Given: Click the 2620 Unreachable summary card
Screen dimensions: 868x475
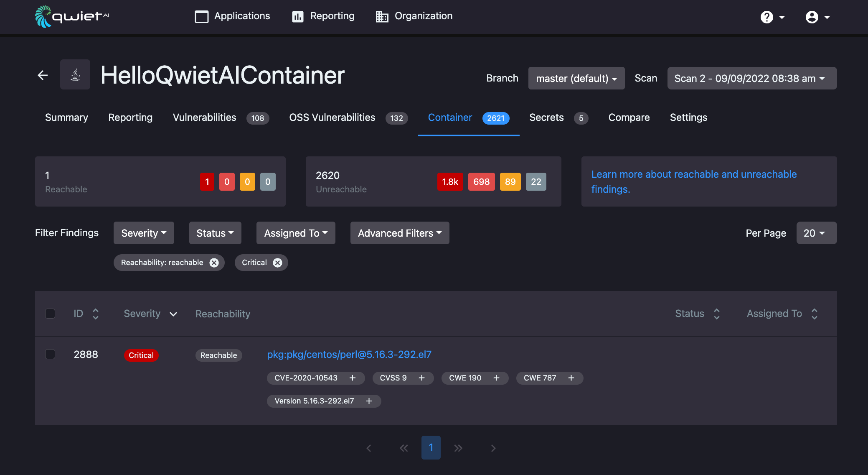Looking at the screenshot, I should [434, 181].
